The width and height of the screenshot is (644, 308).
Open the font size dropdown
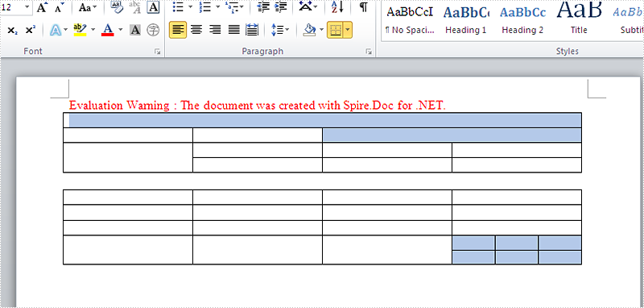[x=27, y=7]
